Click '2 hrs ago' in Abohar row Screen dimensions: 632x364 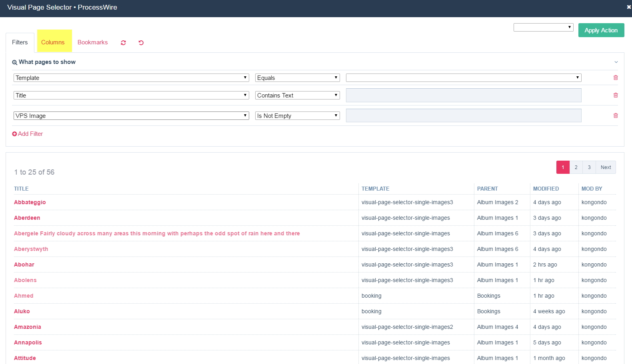[x=545, y=265]
